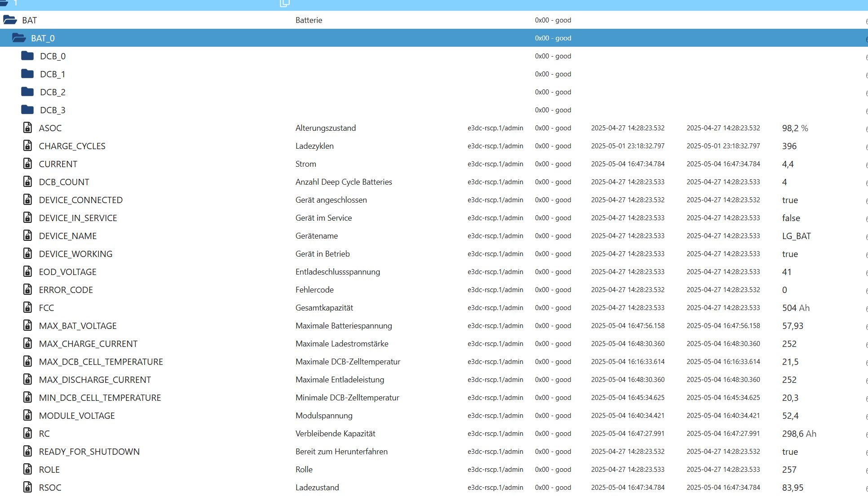The height and width of the screenshot is (497, 868).
Task: Expand the DCB_0 folder
Action: (x=27, y=56)
